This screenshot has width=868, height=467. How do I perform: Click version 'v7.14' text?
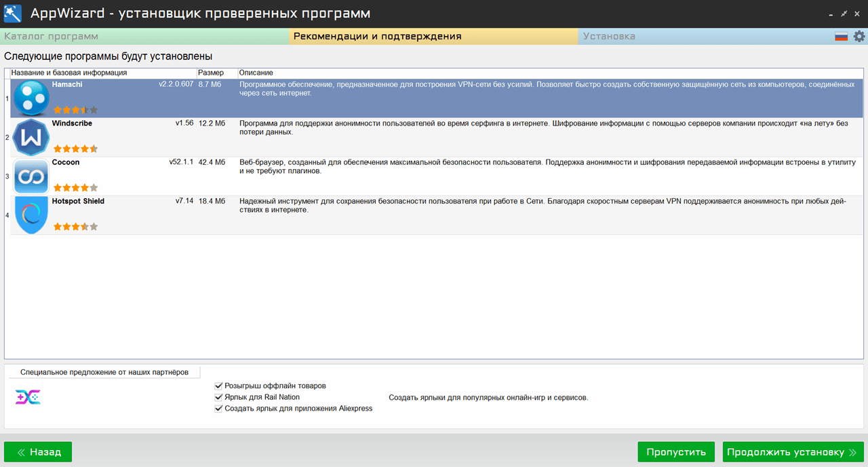(184, 201)
